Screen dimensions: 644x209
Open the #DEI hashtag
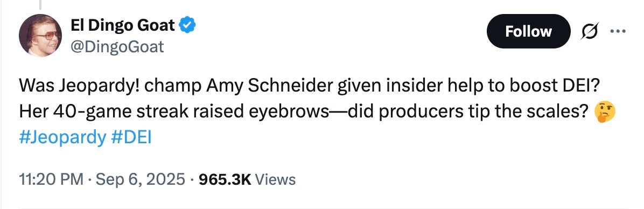[131, 137]
